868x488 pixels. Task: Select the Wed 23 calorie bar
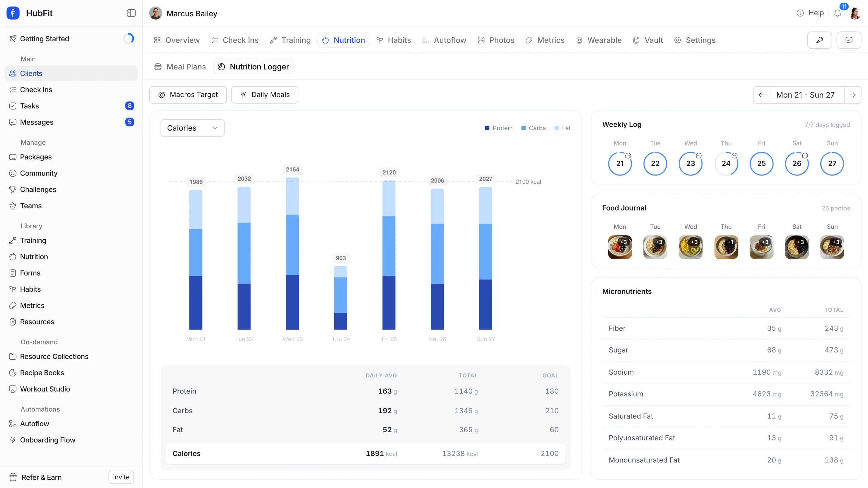pos(292,254)
